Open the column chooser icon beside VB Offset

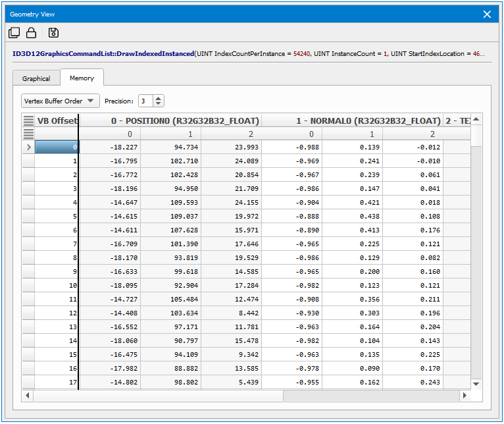click(x=28, y=120)
